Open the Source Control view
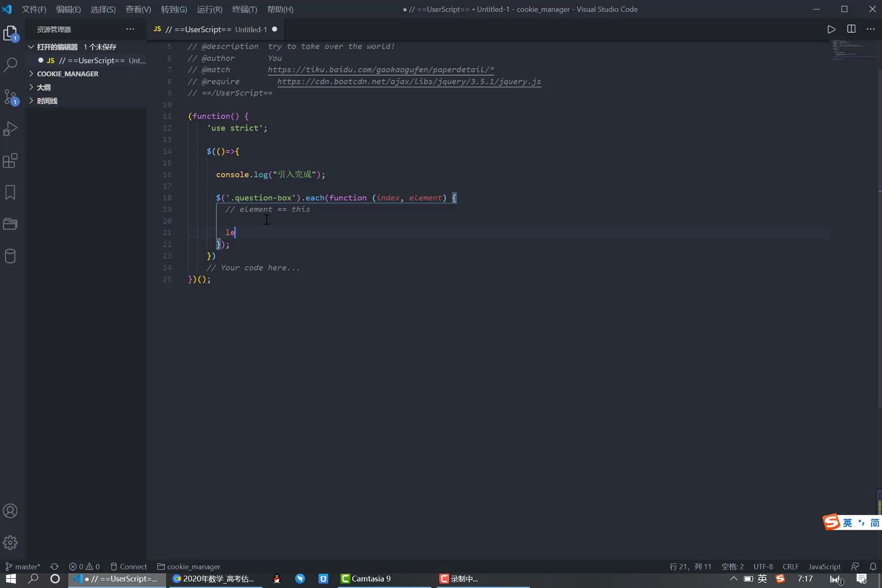Screen dimensions: 882x588 click(10, 97)
